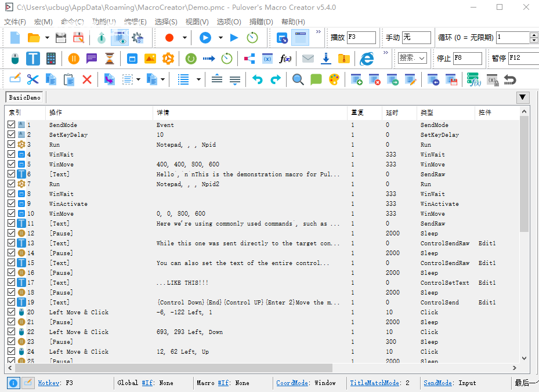Start playback with the circled play icon
Viewport: 539px width, 392px height.
(x=205, y=38)
